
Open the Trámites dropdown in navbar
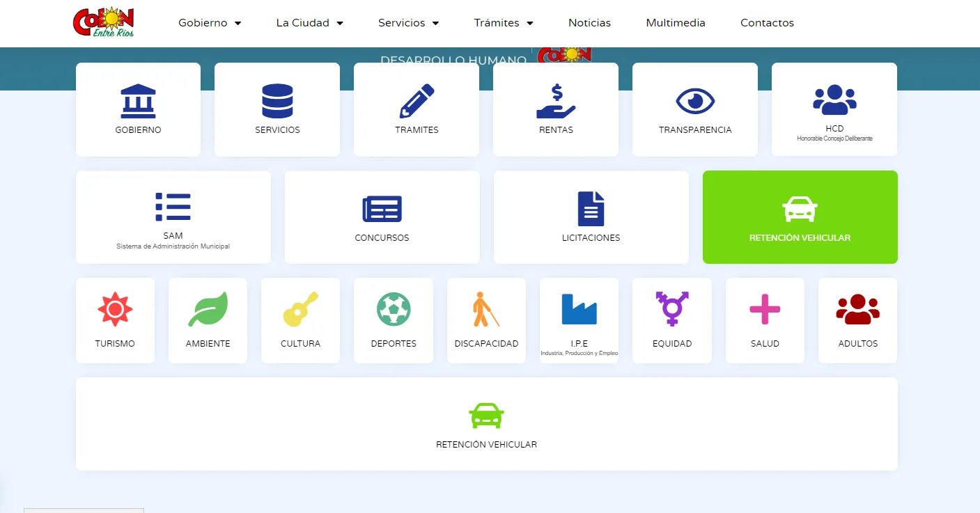[503, 23]
